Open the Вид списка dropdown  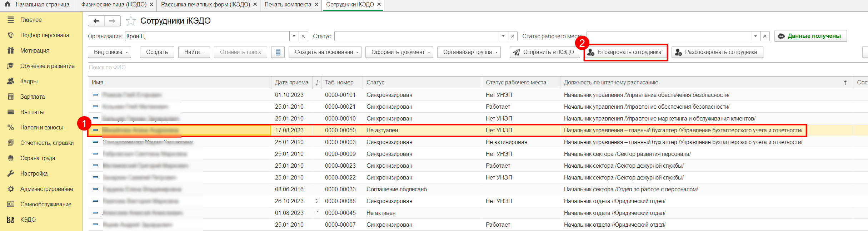point(109,52)
